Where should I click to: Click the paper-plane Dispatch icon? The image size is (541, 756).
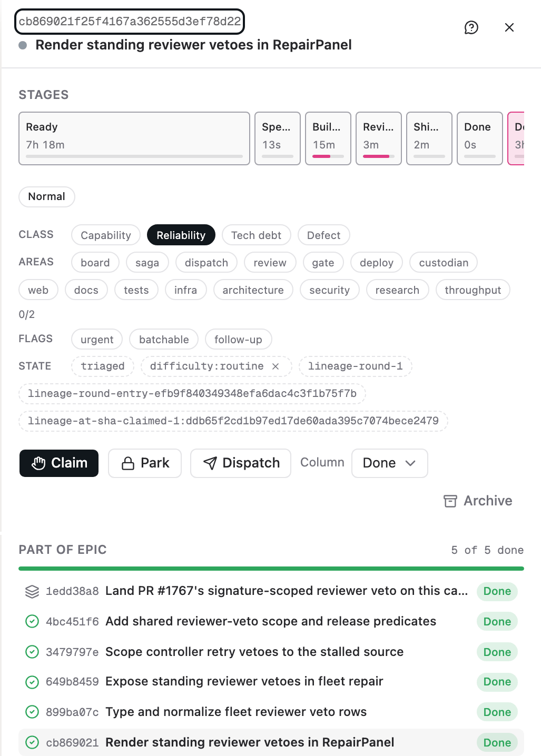(x=210, y=463)
